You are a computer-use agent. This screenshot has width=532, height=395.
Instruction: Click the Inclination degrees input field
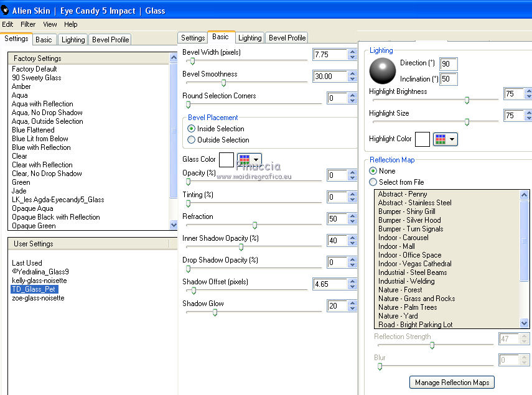448,79
